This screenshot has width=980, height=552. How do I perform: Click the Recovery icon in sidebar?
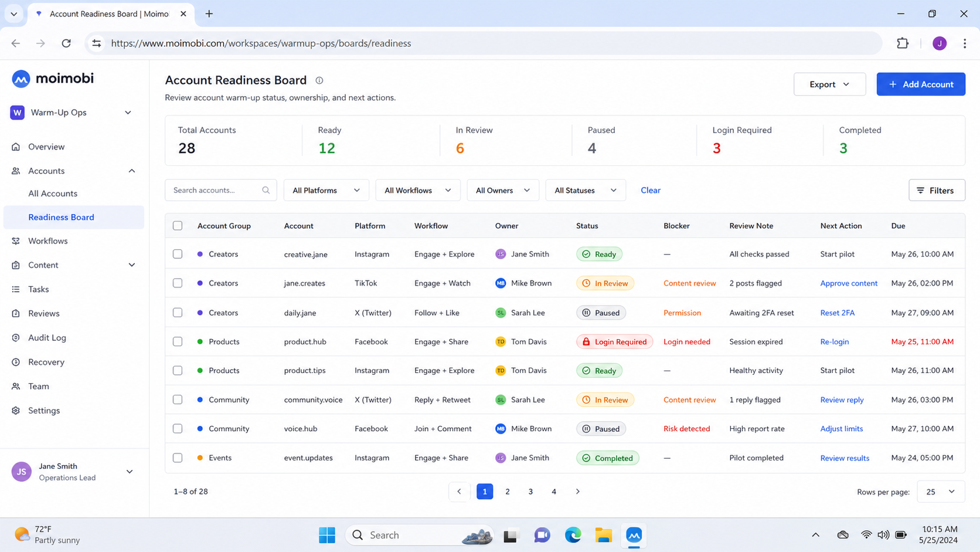[16, 362]
